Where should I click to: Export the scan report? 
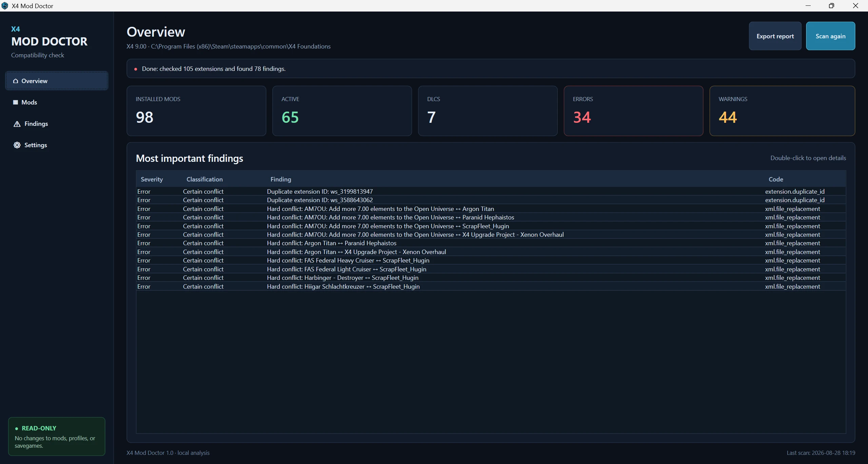click(775, 36)
